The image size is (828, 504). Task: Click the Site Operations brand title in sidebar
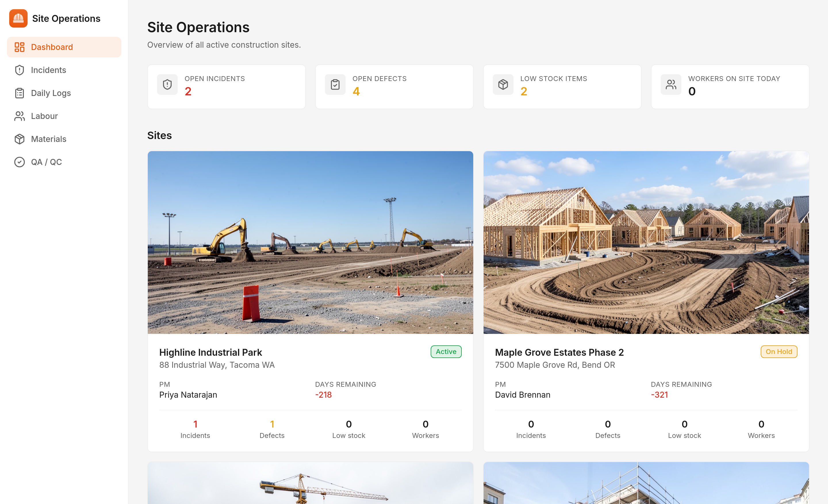[66, 18]
